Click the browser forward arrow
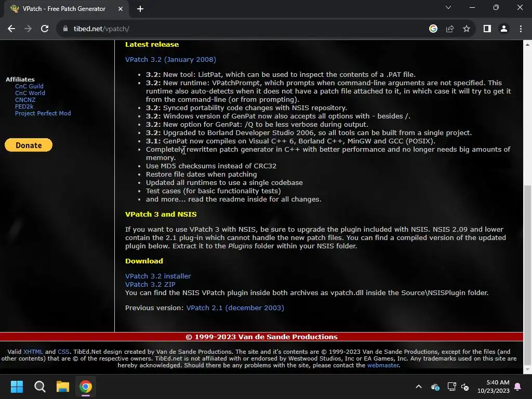This screenshot has width=532, height=399. click(28, 29)
